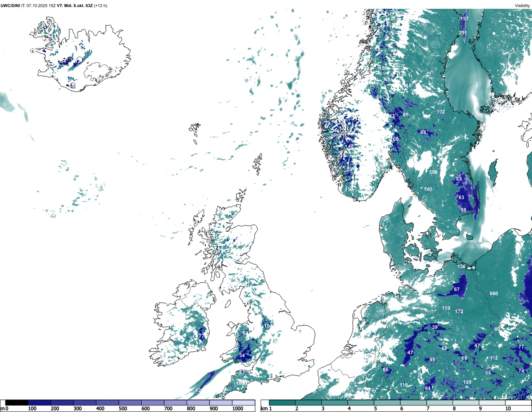Image resolution: width=532 pixels, height=412 pixels.
Task: Click the 358 value over southern Sweden
Action: click(433, 172)
